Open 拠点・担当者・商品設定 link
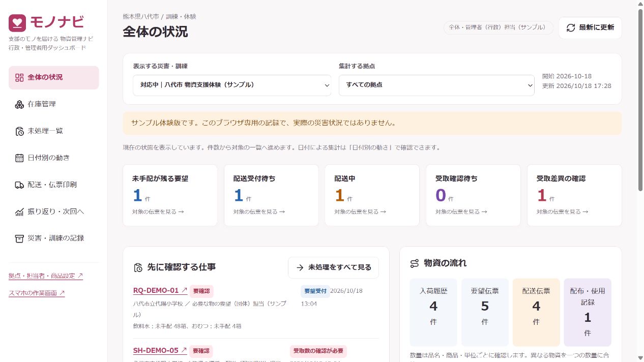 pos(46,276)
